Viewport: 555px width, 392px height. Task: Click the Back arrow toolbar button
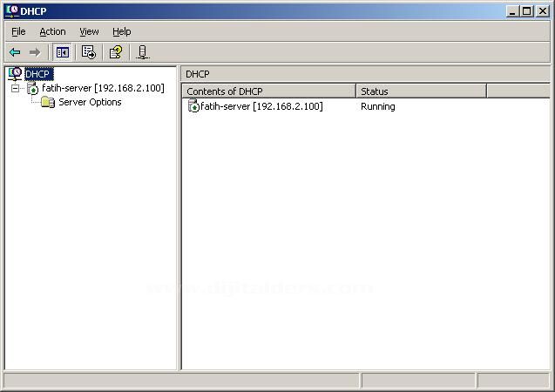[x=15, y=52]
